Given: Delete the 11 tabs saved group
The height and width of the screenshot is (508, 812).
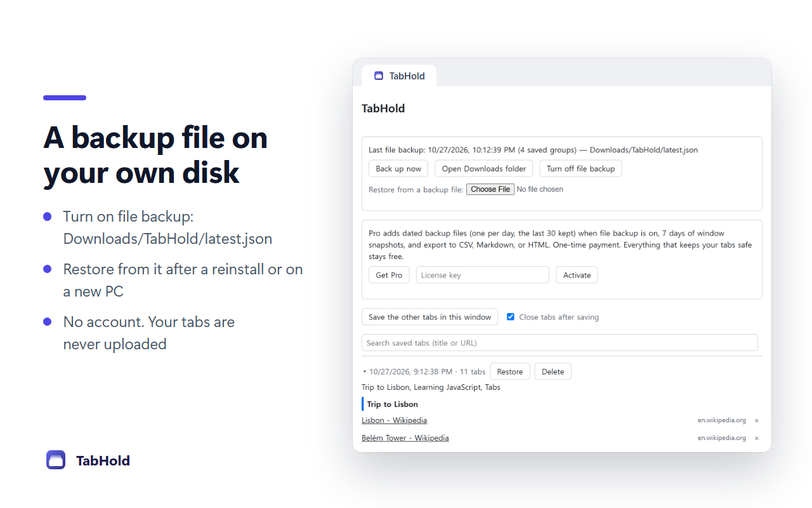Looking at the screenshot, I should (553, 371).
